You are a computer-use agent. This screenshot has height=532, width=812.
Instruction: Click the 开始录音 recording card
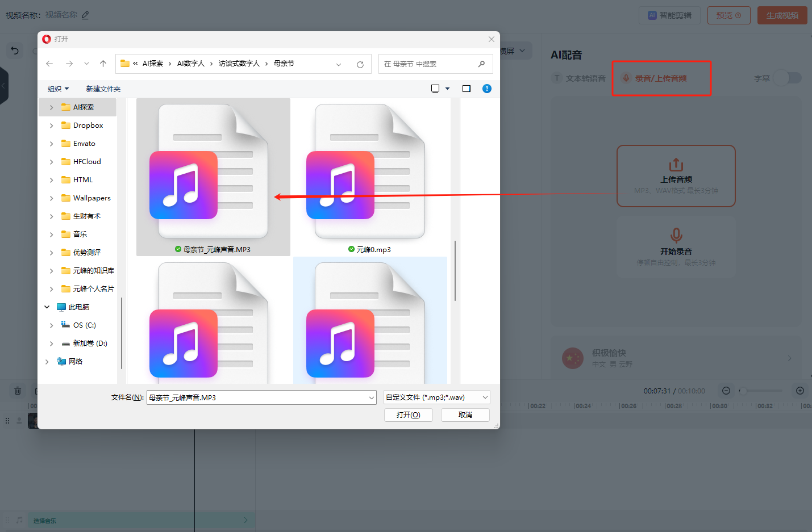pos(676,248)
